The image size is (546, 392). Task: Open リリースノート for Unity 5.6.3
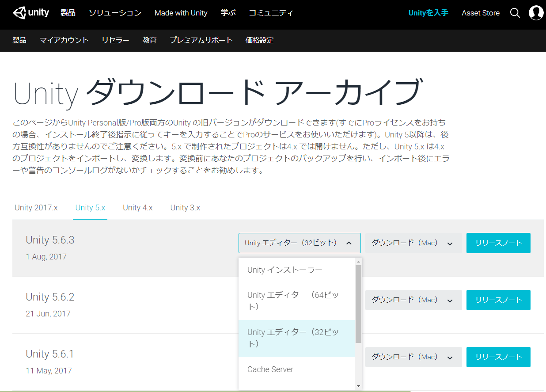[x=498, y=243]
